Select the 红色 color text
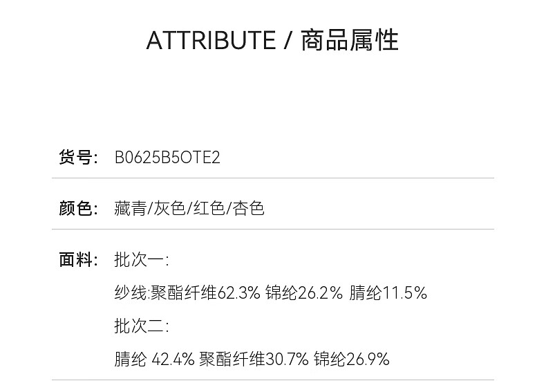546x392 pixels. [x=208, y=208]
